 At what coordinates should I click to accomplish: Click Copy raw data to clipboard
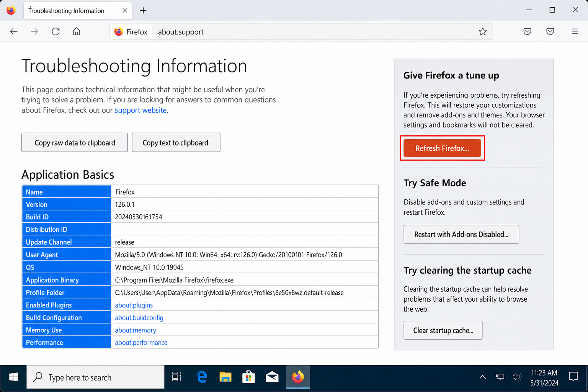tap(75, 142)
